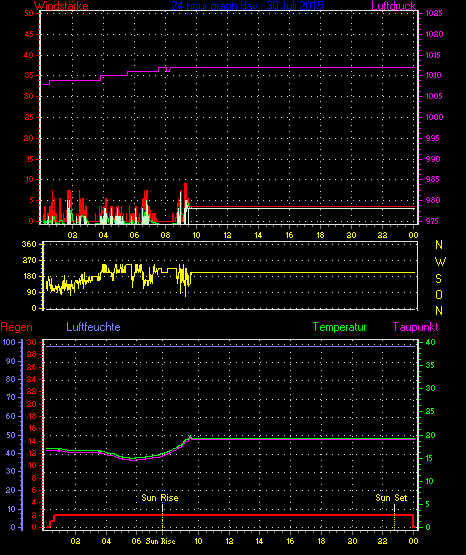Click the red 16 rain axis value

tap(31, 428)
